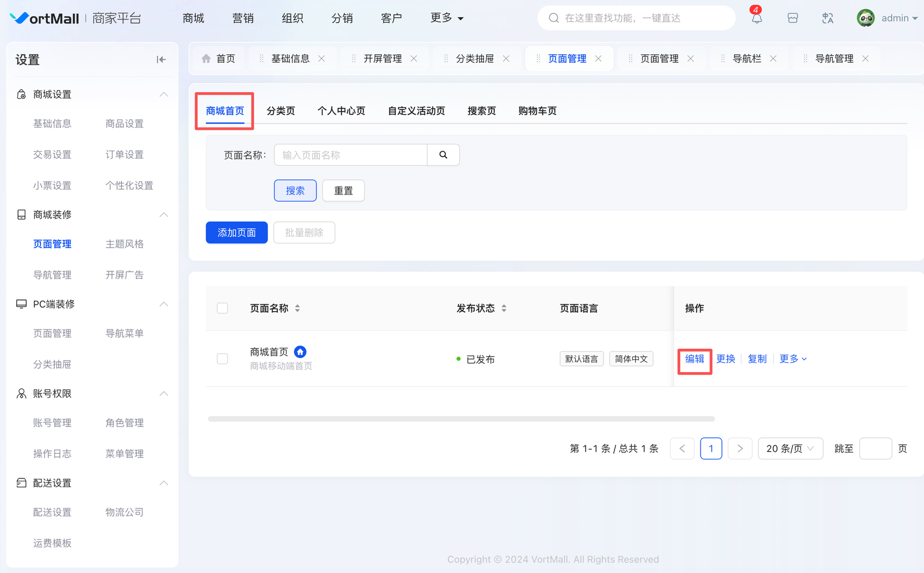Image resolution: width=924 pixels, height=573 pixels.
Task: Click the store icon in header
Action: coord(792,18)
